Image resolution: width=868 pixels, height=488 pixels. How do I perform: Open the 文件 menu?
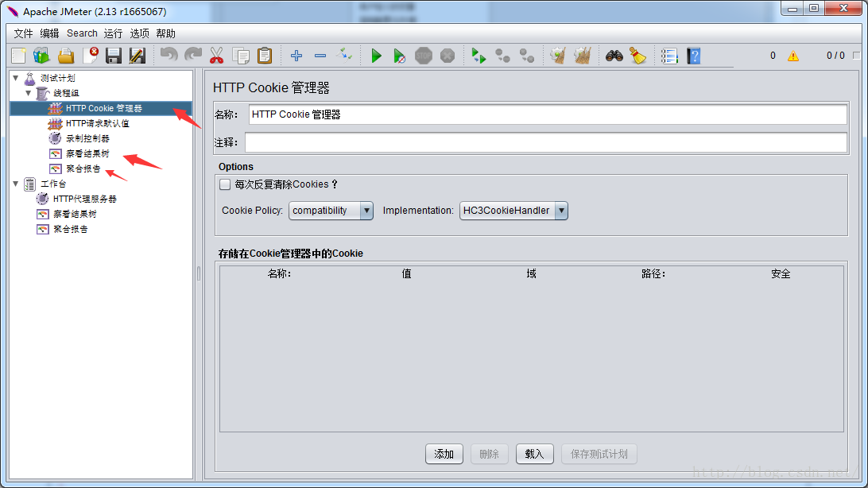(x=23, y=33)
